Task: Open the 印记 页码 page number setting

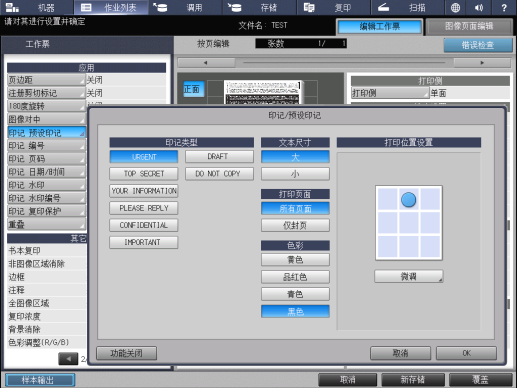Action: point(46,159)
